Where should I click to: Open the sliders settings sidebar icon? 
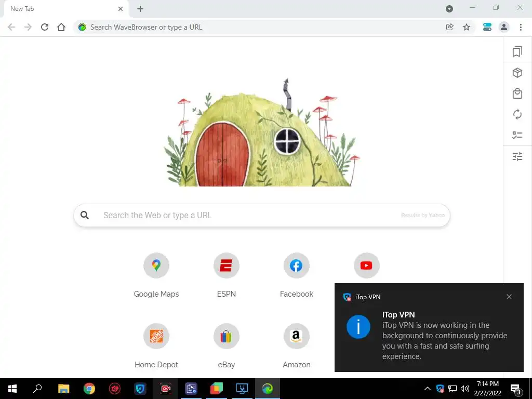pos(517,156)
